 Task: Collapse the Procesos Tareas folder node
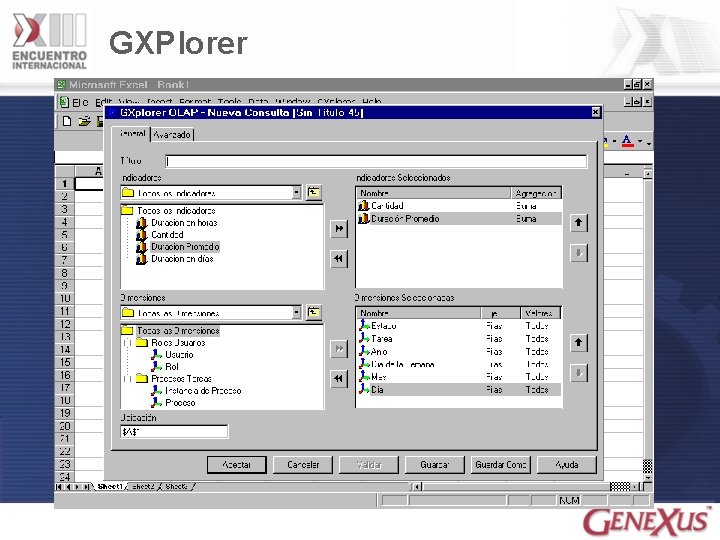click(127, 379)
